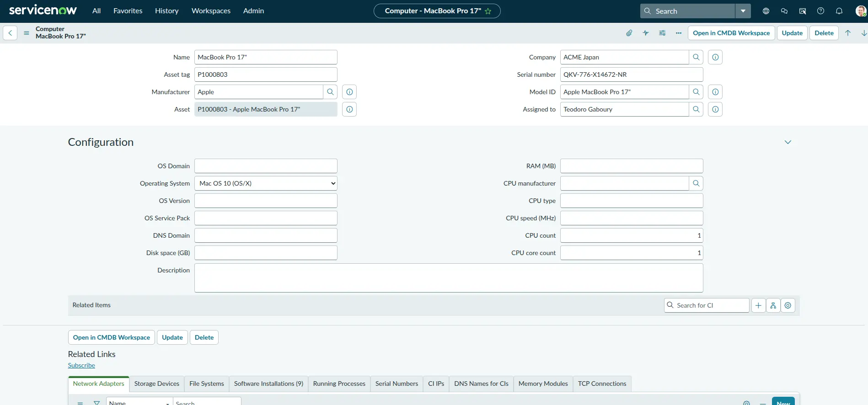Open the global search dropdown arrow

pyautogui.click(x=743, y=11)
